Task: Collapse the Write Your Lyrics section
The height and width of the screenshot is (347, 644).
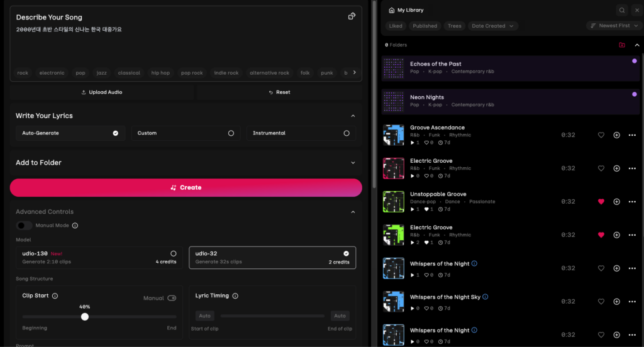Action: (x=353, y=116)
